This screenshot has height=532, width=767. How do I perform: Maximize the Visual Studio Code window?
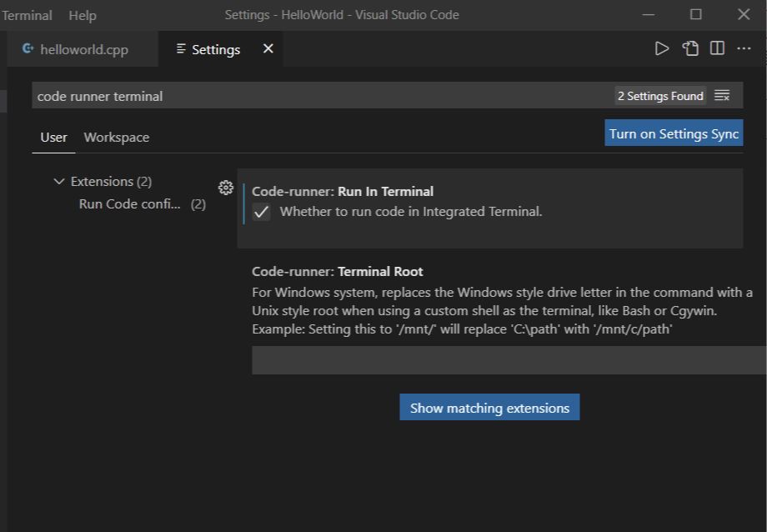(695, 15)
